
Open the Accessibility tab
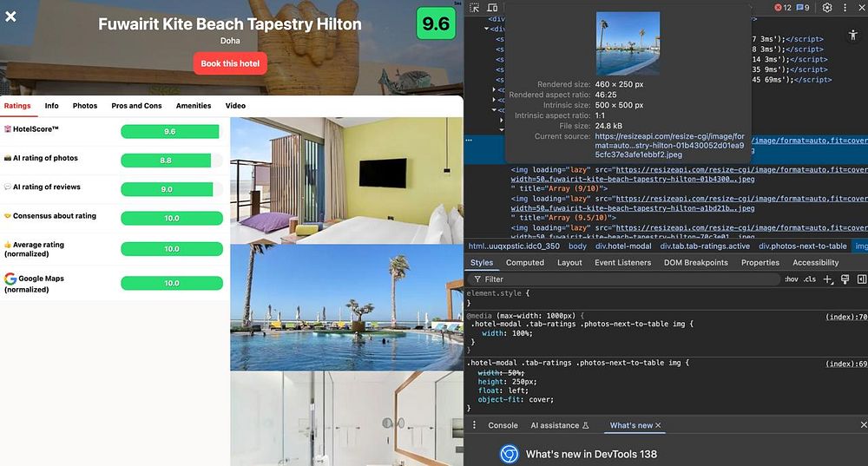(815, 263)
